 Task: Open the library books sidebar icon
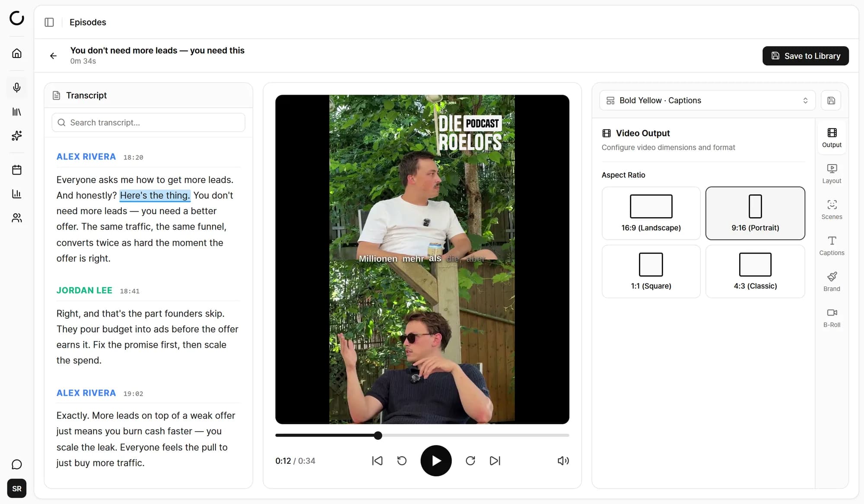(17, 112)
